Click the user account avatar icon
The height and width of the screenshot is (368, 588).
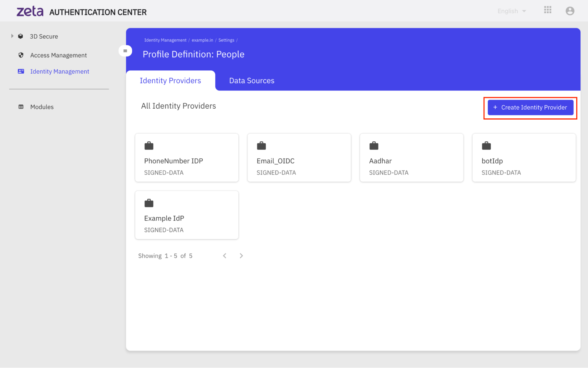pyautogui.click(x=570, y=11)
